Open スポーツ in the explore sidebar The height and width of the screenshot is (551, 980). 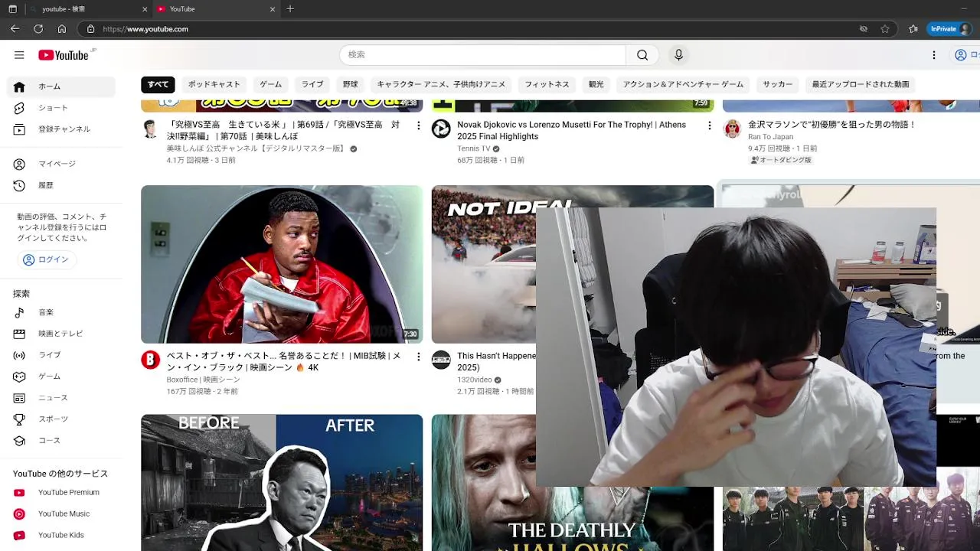[x=61, y=419]
